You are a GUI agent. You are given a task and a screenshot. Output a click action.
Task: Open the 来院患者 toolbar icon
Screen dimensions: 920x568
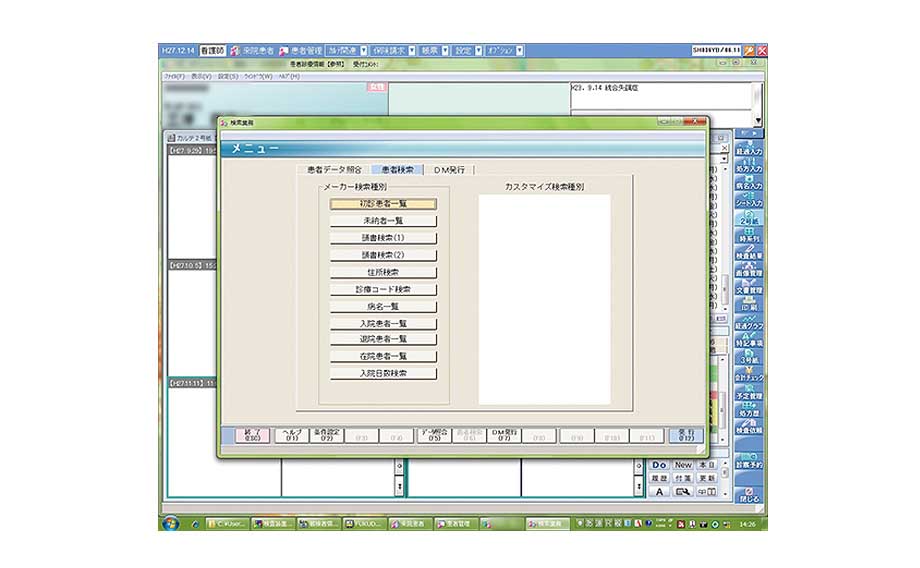(x=252, y=50)
